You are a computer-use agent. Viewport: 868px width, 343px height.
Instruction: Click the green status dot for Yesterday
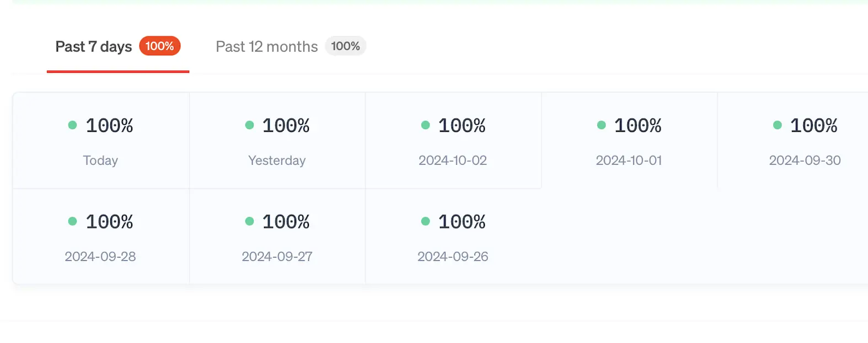(x=249, y=125)
